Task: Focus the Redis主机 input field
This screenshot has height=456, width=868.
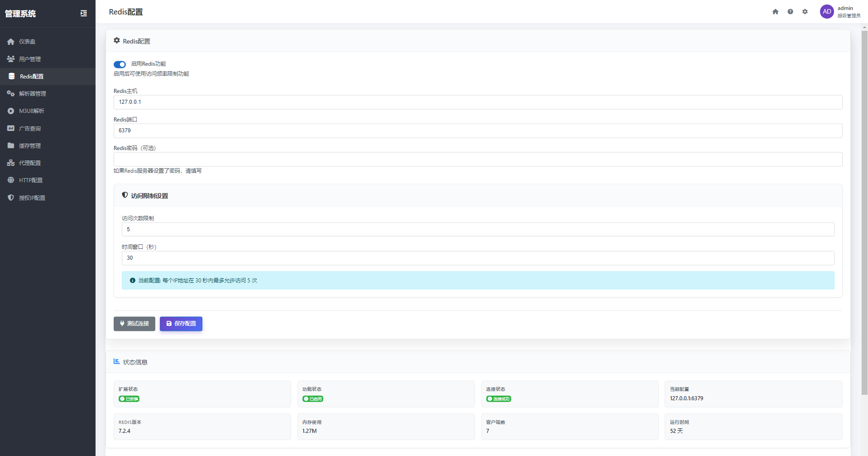Action: [478, 102]
